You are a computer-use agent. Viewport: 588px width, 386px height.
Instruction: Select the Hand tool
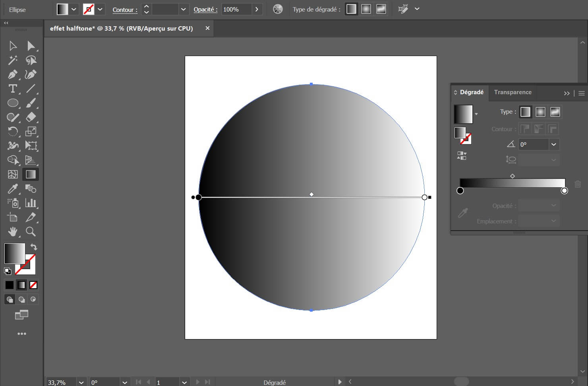tap(13, 231)
